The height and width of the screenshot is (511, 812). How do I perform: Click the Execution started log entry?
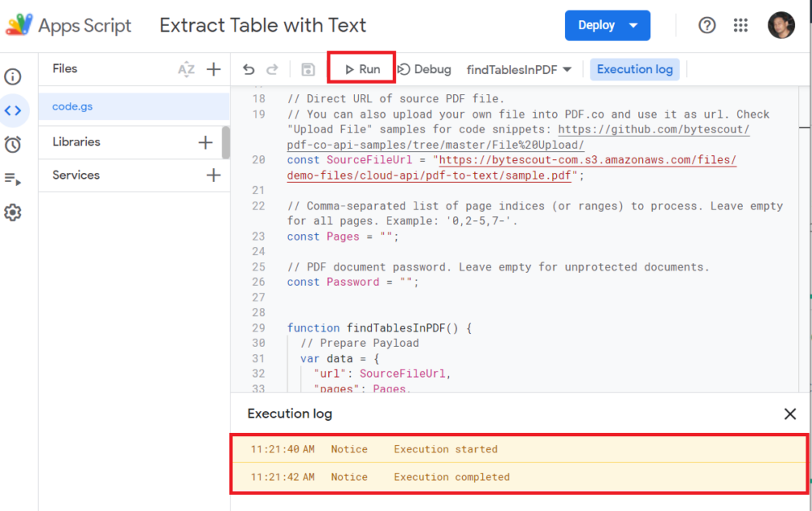click(x=520, y=448)
